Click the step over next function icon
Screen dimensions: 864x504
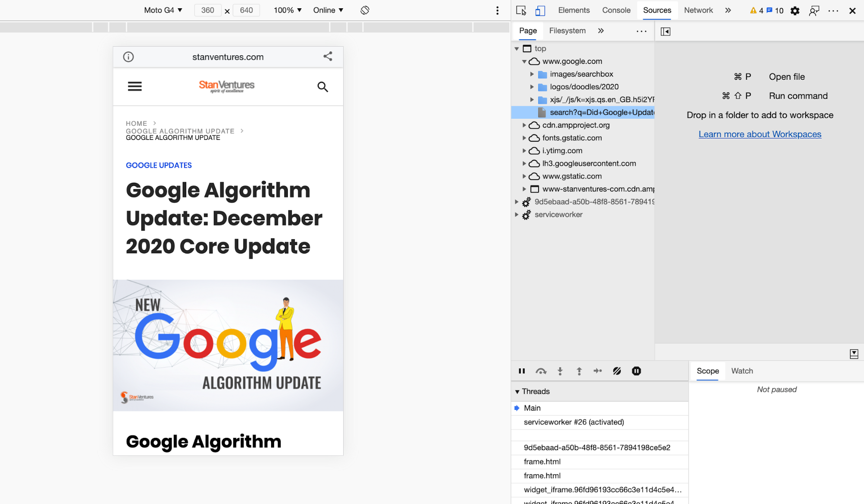click(x=541, y=371)
